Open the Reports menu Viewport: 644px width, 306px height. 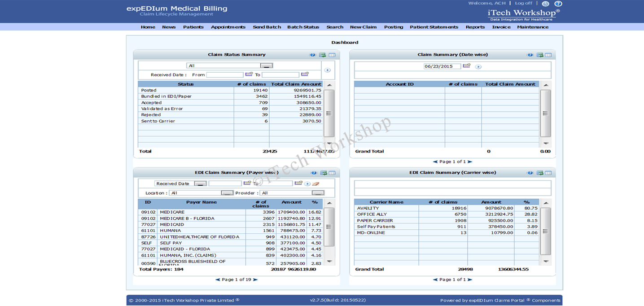click(x=475, y=27)
